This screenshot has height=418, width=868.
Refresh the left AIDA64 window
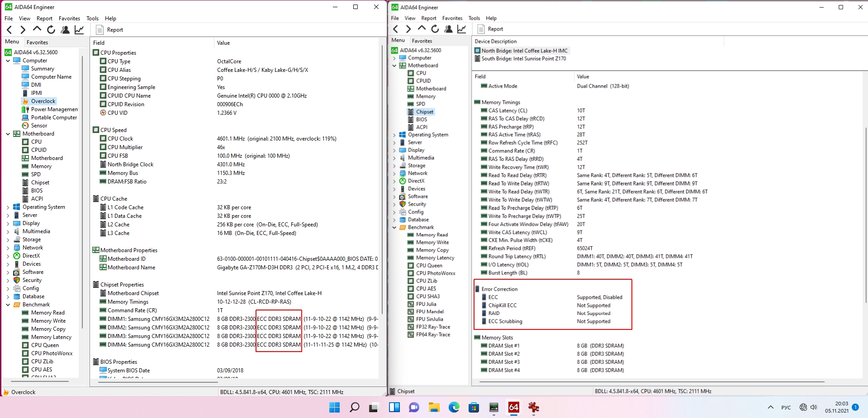tap(51, 30)
